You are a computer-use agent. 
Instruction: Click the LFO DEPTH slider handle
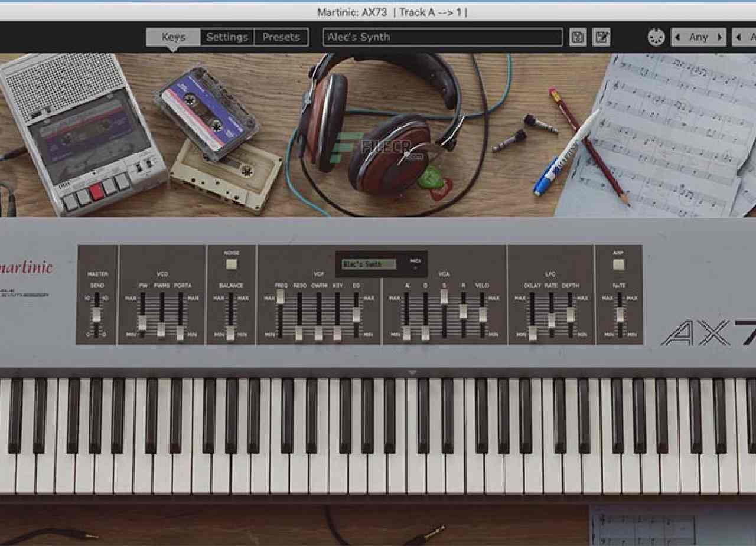pyautogui.click(x=571, y=315)
